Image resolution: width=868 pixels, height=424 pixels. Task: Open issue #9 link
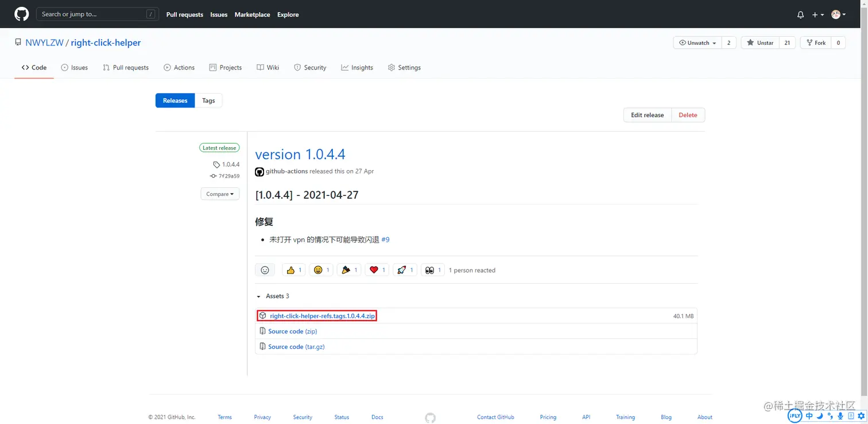[386, 240]
